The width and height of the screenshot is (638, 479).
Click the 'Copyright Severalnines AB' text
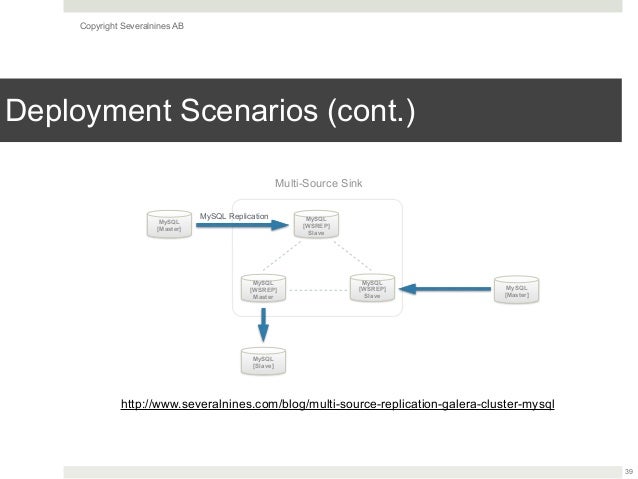click(x=132, y=26)
